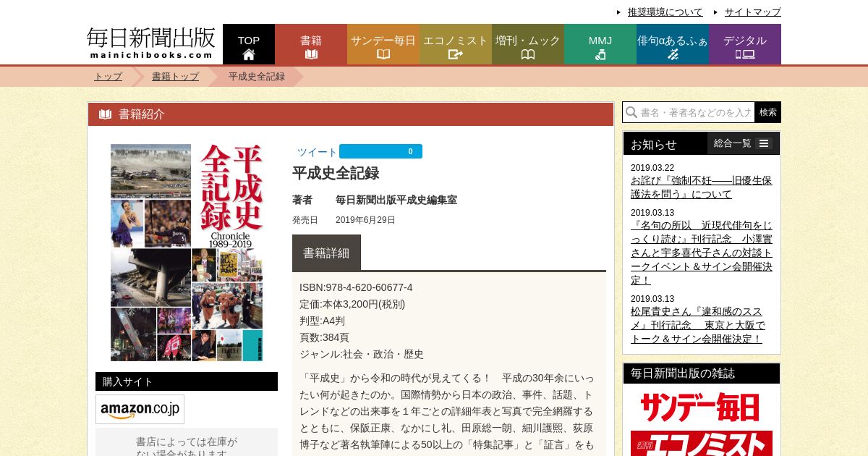Click the icon under MMJ
868x456 pixels.
point(600,54)
